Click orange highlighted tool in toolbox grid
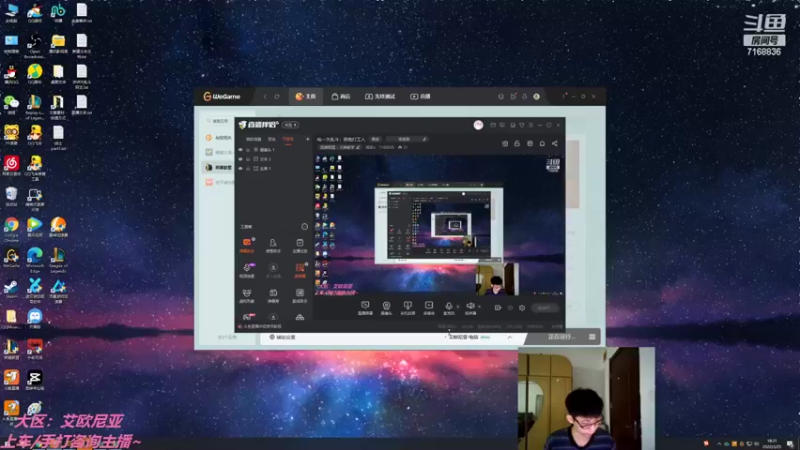 pyautogui.click(x=247, y=245)
